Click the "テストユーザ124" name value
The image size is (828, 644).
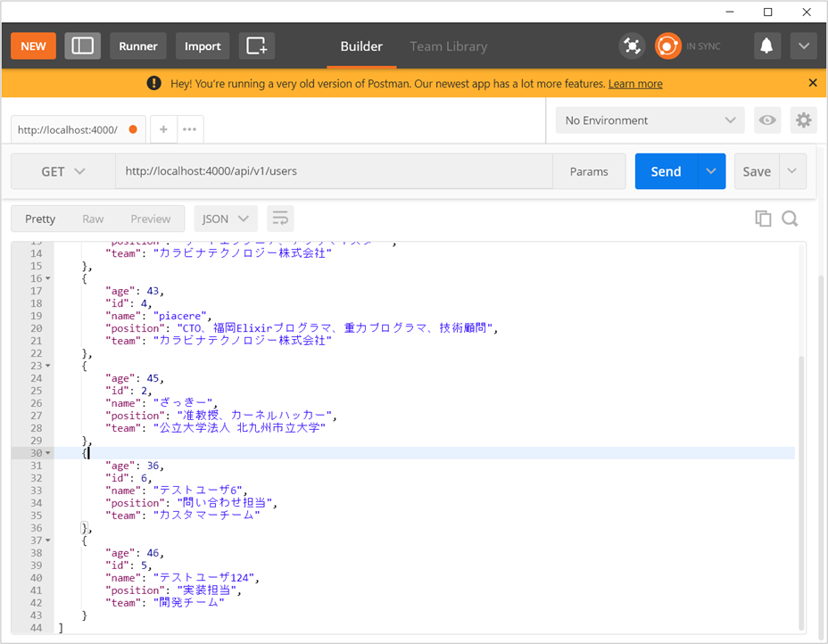coord(203,578)
